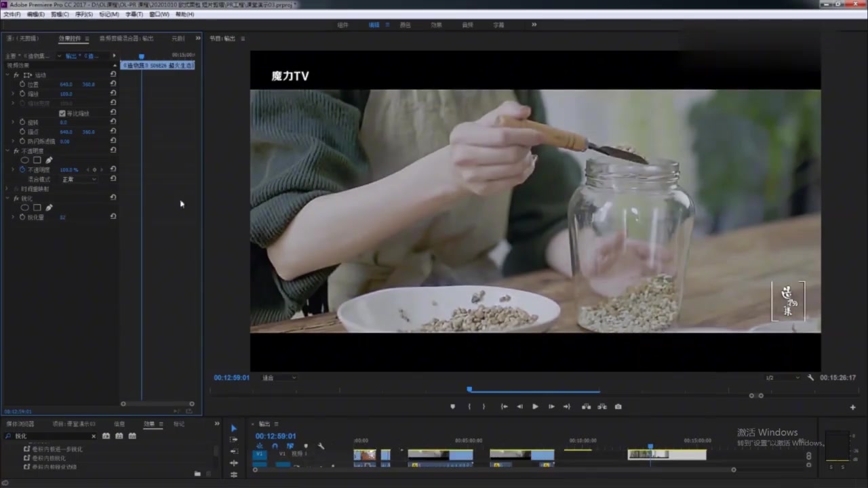
Task: Open the 适合 zoom level dropdown
Action: [279, 378]
